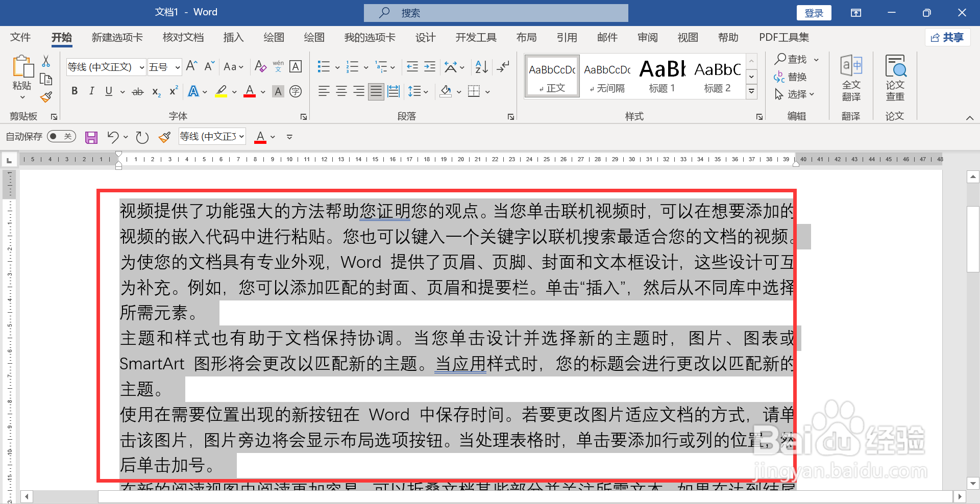Align text to the left

pos(324,92)
